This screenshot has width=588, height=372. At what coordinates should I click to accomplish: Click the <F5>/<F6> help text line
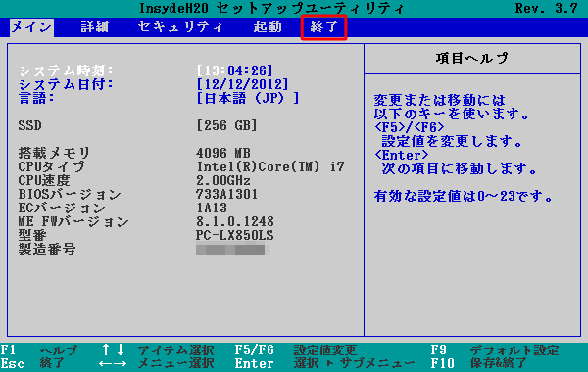409,127
